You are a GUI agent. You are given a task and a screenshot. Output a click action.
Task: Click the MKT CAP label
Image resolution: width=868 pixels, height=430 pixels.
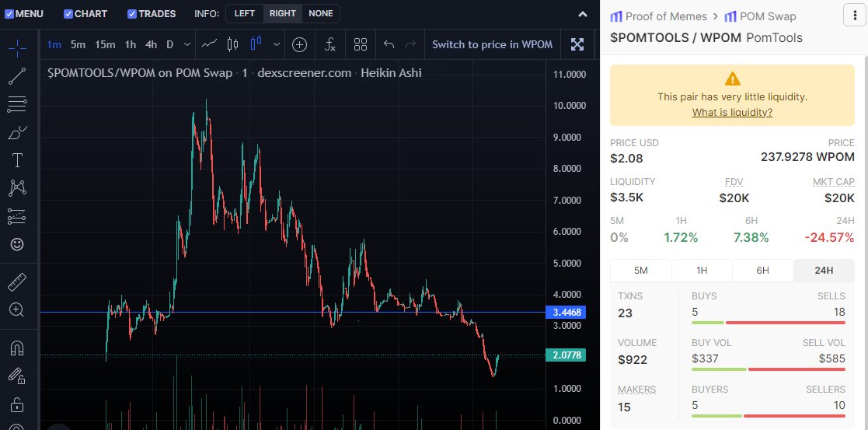(833, 182)
